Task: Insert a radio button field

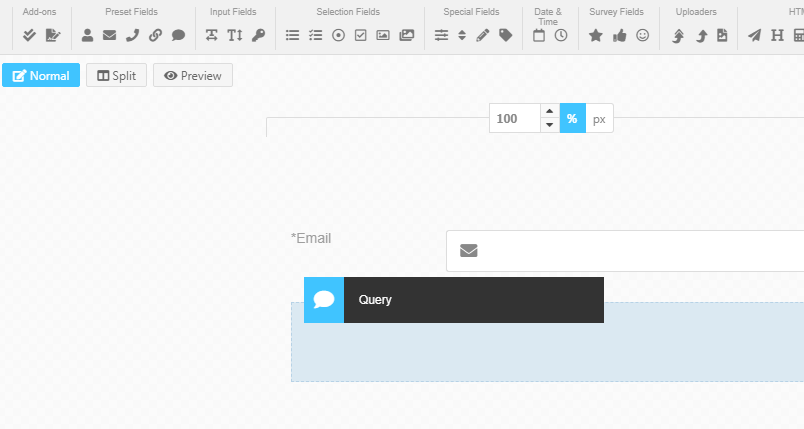Action: 338,35
